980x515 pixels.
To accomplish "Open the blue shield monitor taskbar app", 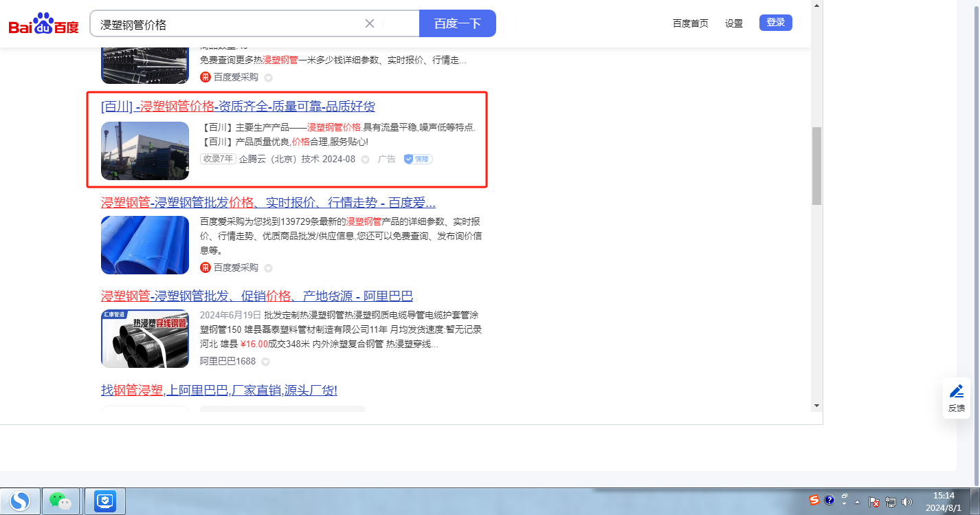I will (104, 501).
